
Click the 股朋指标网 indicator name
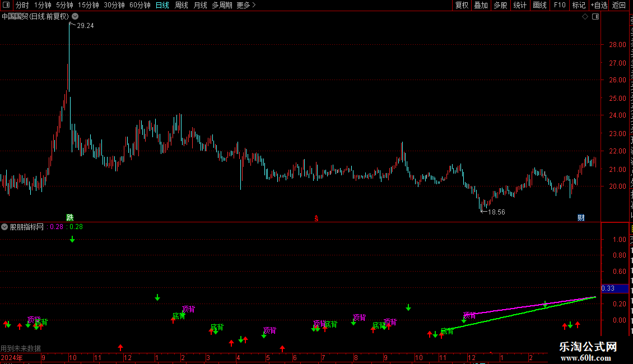[27, 227]
